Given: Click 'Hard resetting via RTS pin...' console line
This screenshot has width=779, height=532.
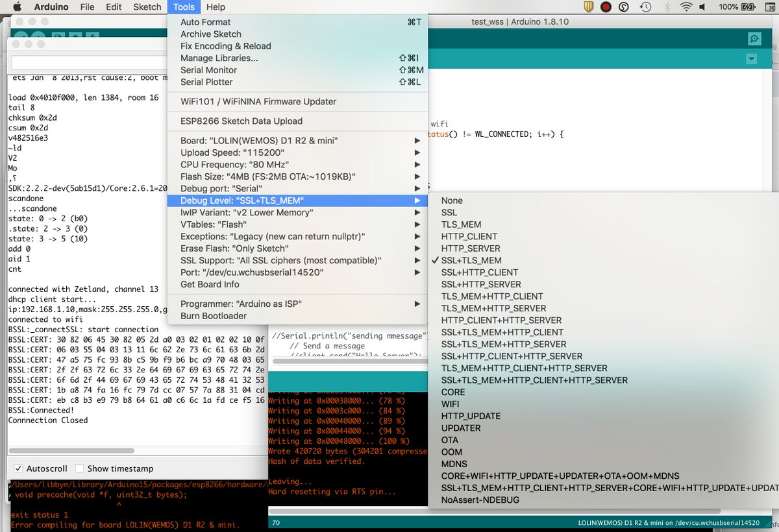Looking at the screenshot, I should 332,492.
